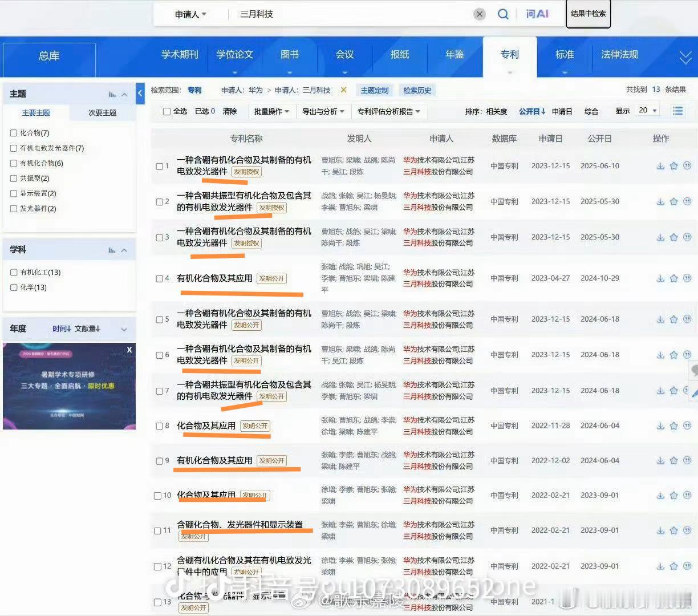This screenshot has width=698, height=616.
Task: Click the search input containing 三月科技
Action: 354,14
